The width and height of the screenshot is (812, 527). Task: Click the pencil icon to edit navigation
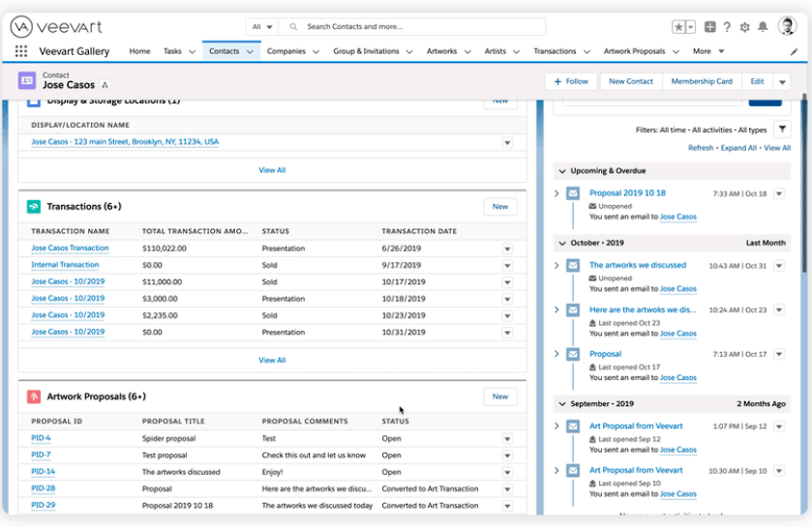(x=794, y=51)
